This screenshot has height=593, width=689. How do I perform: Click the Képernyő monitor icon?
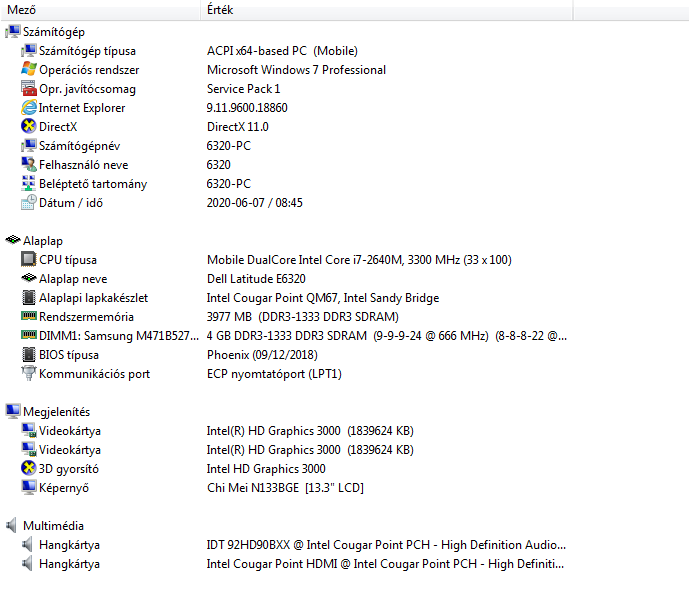pyautogui.click(x=29, y=487)
